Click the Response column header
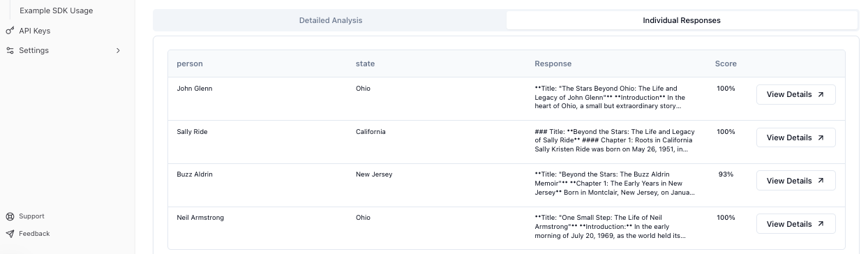 [553, 63]
